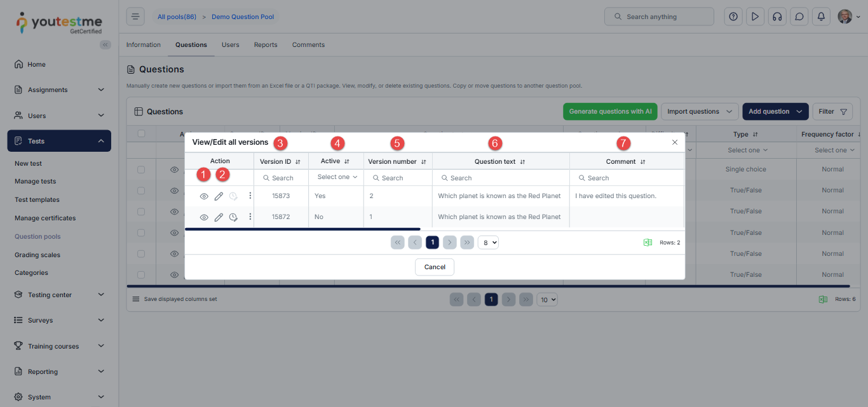
Task: Click the Cancel button in dialog
Action: 435,267
